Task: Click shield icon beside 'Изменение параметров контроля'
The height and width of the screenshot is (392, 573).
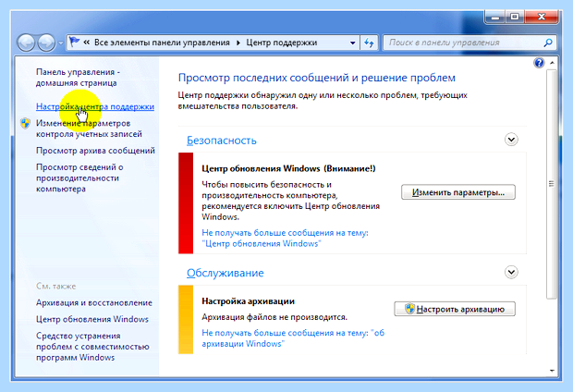Action: tap(25, 123)
